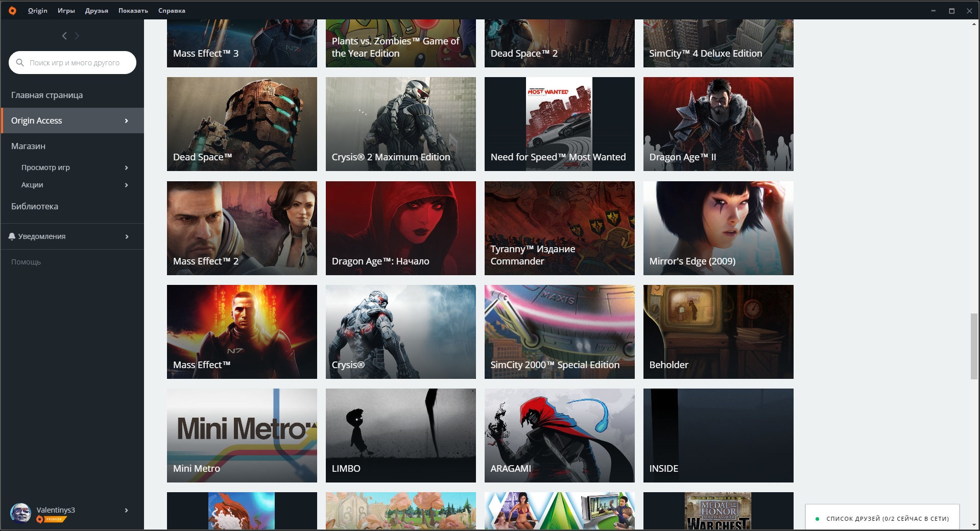Viewport: 980px width, 531px height.
Task: Open the Tyranny Издание Commander tile
Action: [560, 228]
